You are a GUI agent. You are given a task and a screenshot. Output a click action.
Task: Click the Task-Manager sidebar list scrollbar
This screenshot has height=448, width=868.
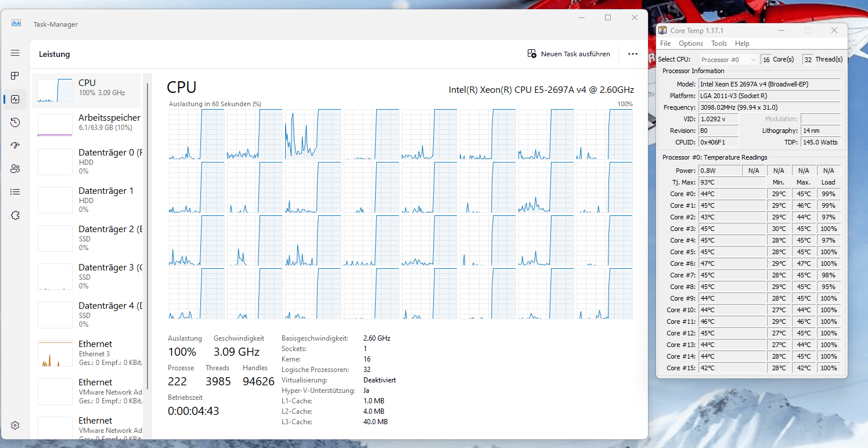coord(148,235)
